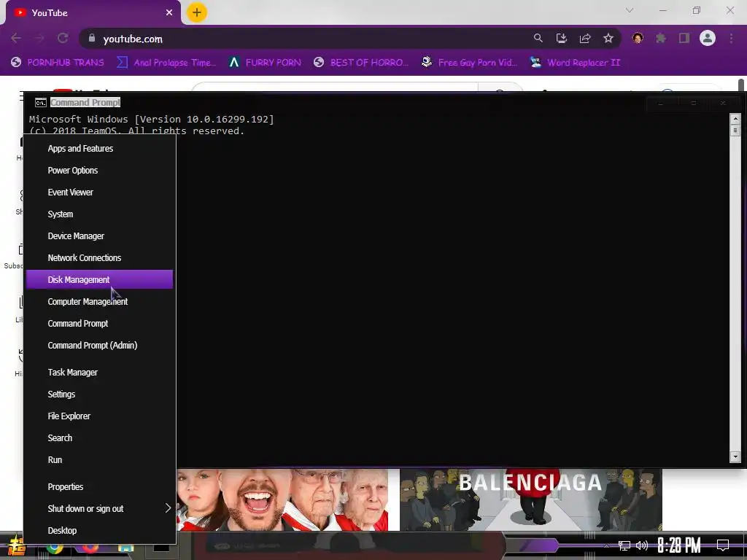Click the lock icon beside youtube.com
The width and height of the screenshot is (747, 560).
pos(91,38)
